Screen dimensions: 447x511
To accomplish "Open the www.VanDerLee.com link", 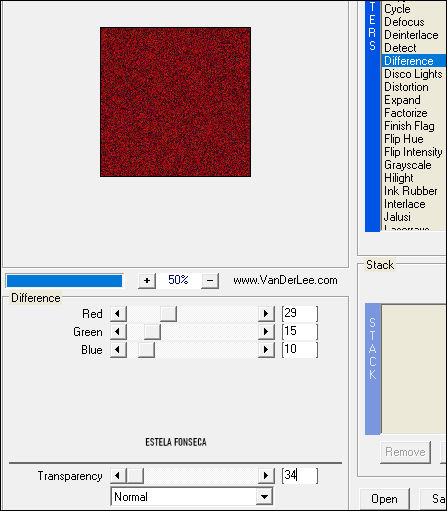I will pos(285,280).
